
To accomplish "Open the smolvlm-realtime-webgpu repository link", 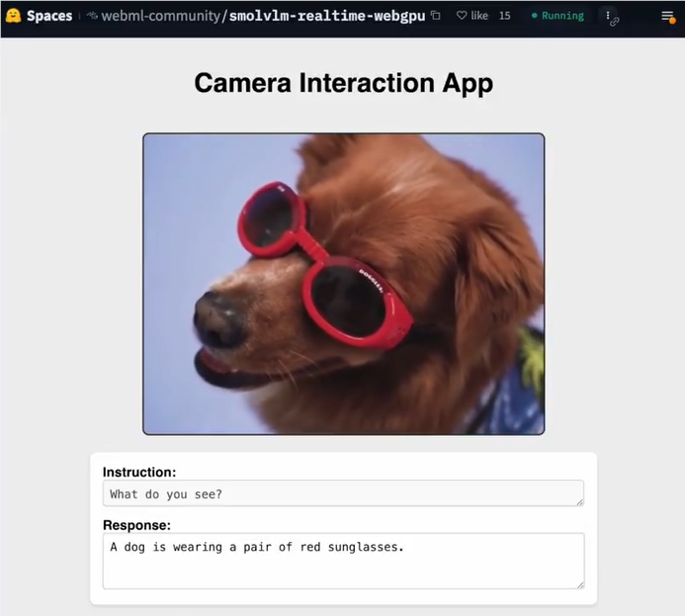I will [x=326, y=16].
